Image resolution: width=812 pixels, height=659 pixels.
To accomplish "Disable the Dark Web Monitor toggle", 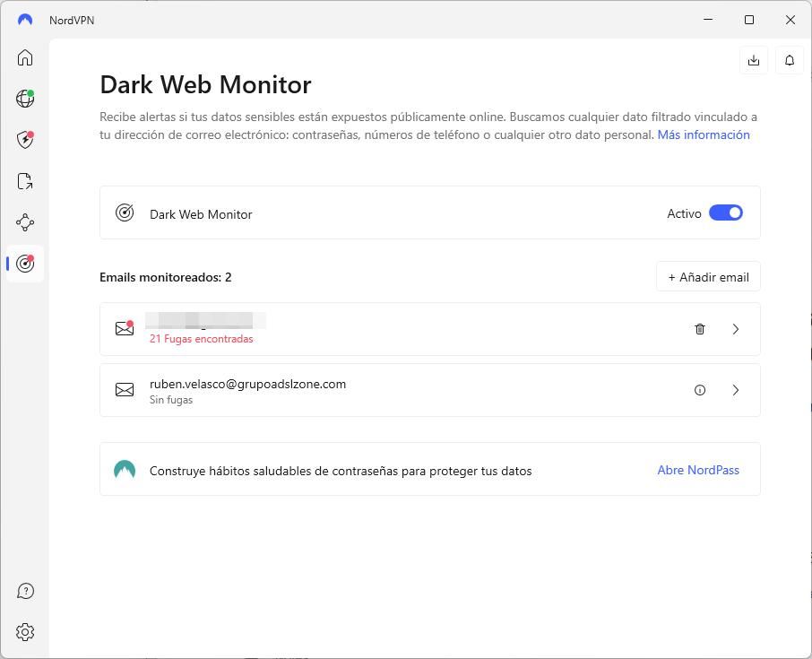I will [x=725, y=213].
